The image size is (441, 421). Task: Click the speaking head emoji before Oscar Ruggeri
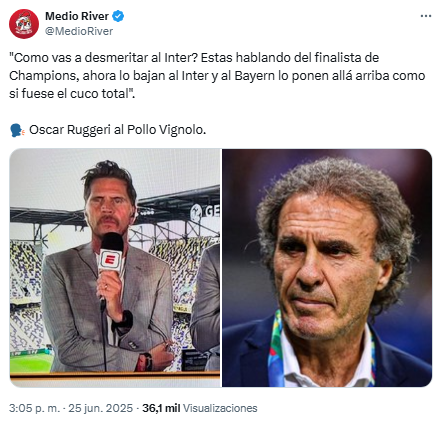17,130
